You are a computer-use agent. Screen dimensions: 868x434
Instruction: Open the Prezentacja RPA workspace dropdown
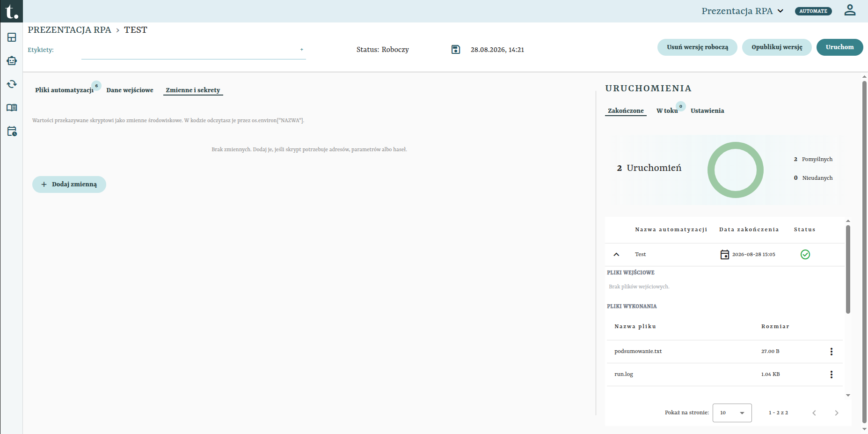tap(743, 11)
